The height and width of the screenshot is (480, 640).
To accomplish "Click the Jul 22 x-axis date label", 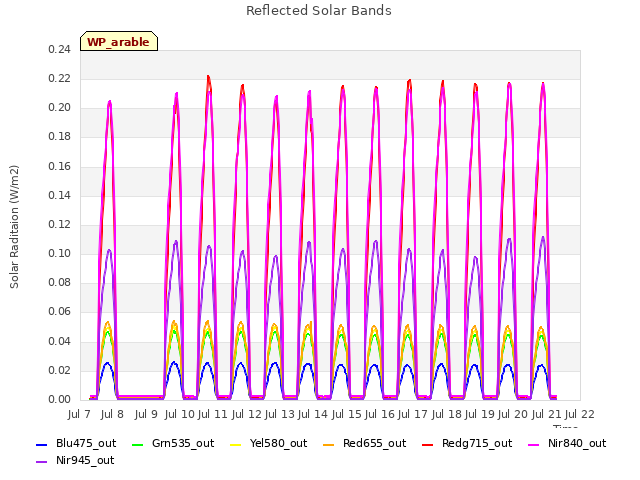I will click(x=580, y=414).
